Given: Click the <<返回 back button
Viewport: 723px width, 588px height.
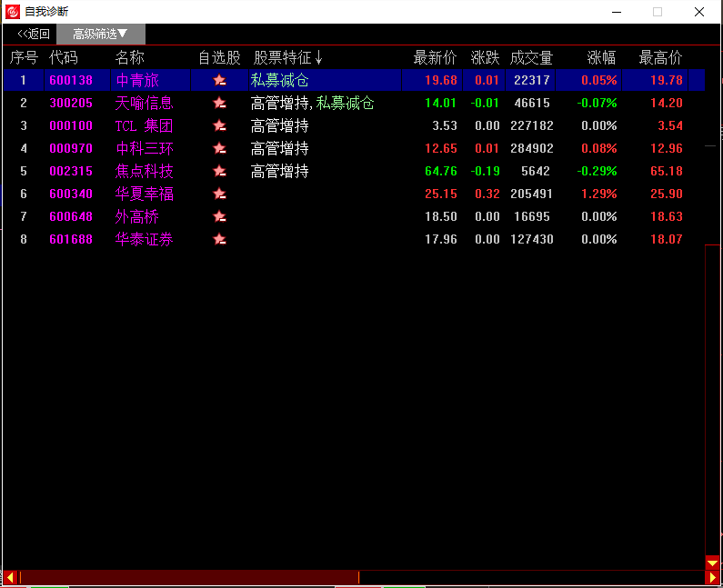Looking at the screenshot, I should (33, 34).
